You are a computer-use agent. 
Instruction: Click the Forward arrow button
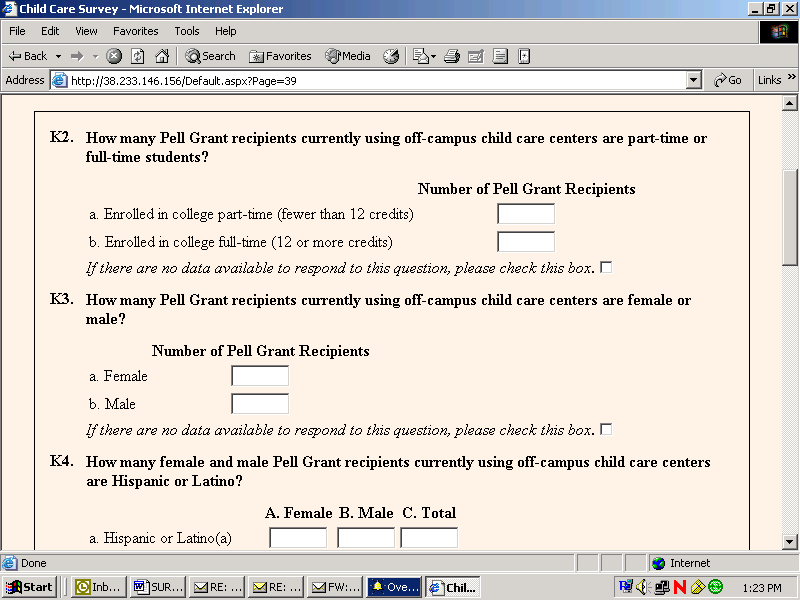(77, 56)
